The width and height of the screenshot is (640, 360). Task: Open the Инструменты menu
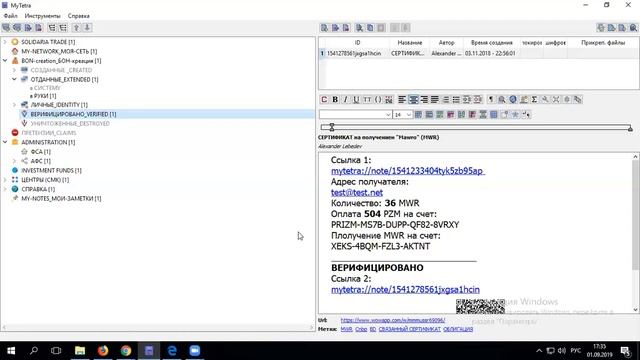tap(42, 16)
